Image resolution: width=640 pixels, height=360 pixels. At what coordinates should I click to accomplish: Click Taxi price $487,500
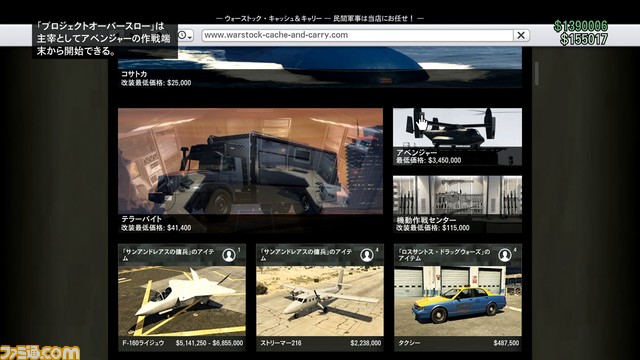tap(506, 343)
